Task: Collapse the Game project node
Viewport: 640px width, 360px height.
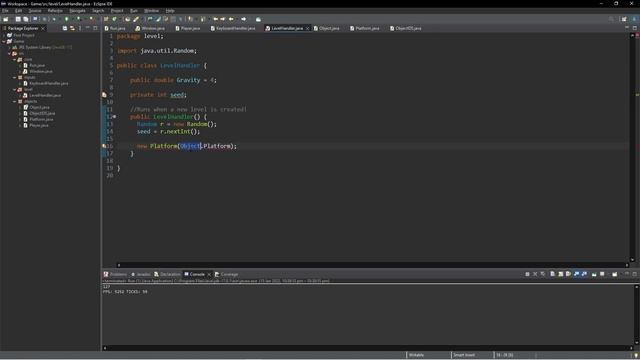Action: tap(4, 41)
